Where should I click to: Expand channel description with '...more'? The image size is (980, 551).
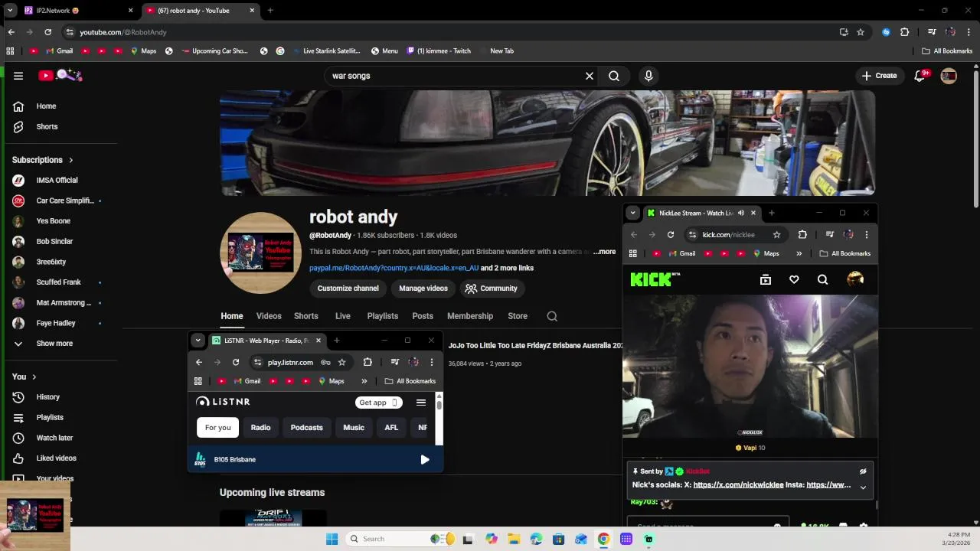point(604,252)
